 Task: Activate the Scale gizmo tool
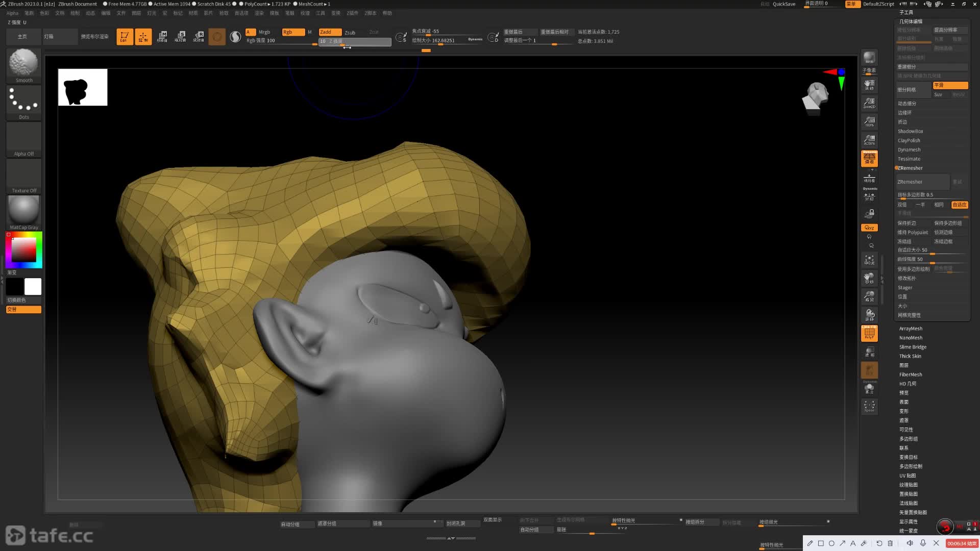coord(180,37)
